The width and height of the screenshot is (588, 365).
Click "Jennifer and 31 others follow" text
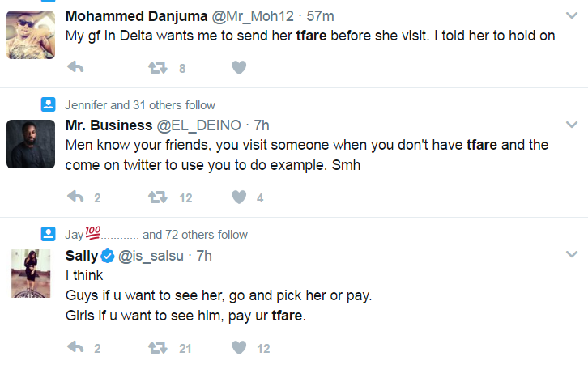[x=140, y=105]
